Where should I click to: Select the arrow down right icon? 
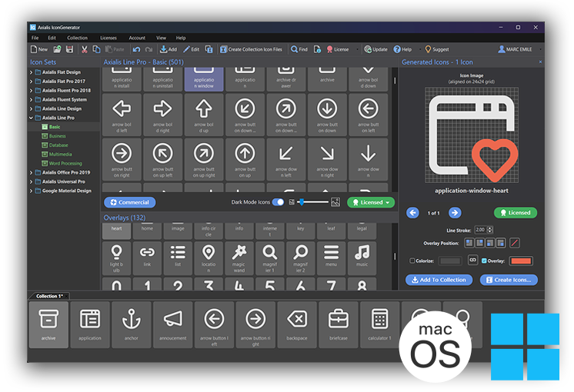coord(327,159)
